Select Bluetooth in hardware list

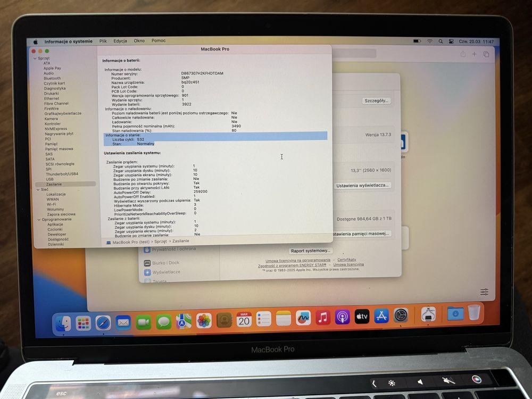52,78
